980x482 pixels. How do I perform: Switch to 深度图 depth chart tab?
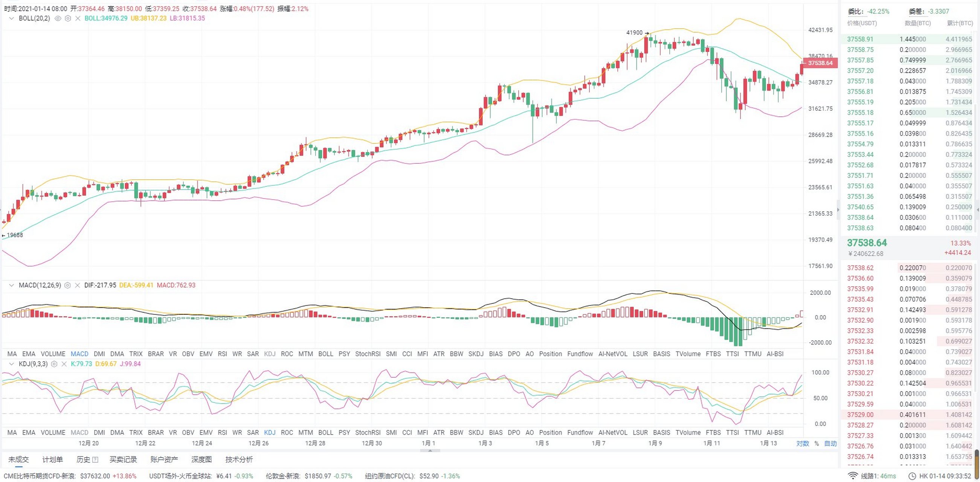(x=201, y=459)
